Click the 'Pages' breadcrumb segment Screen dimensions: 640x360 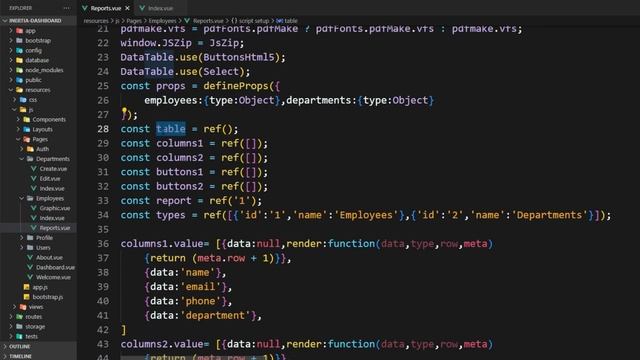pos(134,20)
